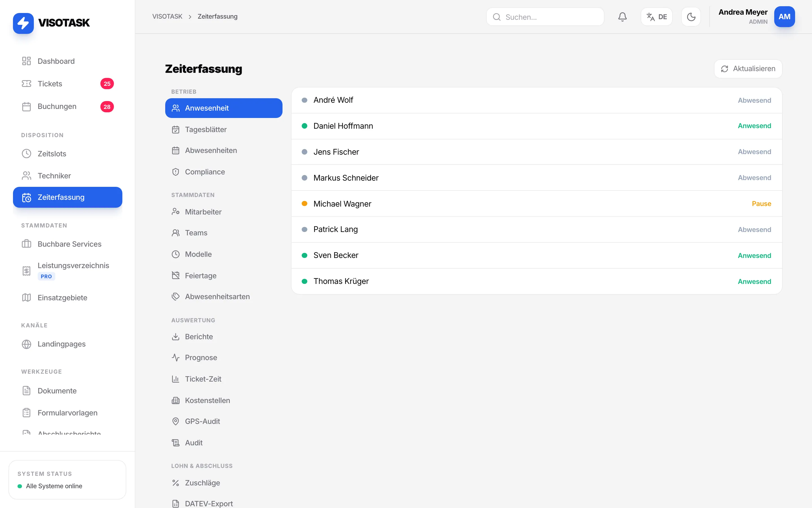Click the Audit scroll icon

pyautogui.click(x=175, y=443)
